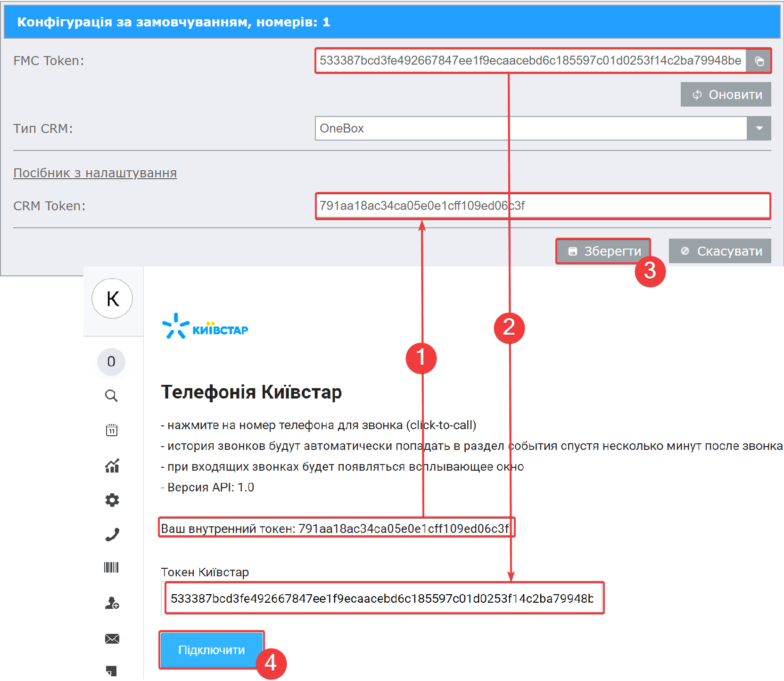Open the mail envelope icon in sidebar
Viewport: 784px width, 681px height.
point(112,639)
